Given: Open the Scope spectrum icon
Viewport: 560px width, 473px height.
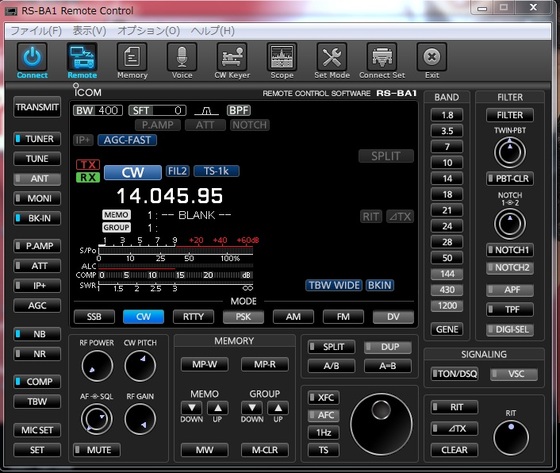Looking at the screenshot, I should point(282,57).
